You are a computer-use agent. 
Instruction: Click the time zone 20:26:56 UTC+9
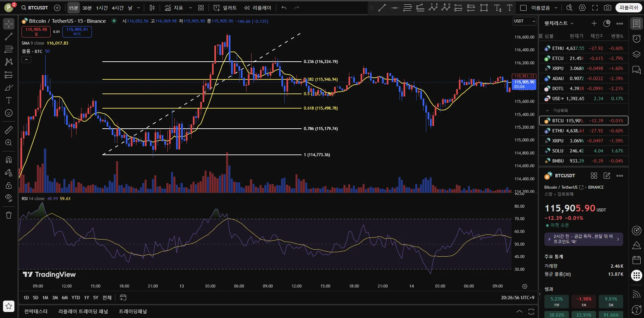tap(518, 298)
